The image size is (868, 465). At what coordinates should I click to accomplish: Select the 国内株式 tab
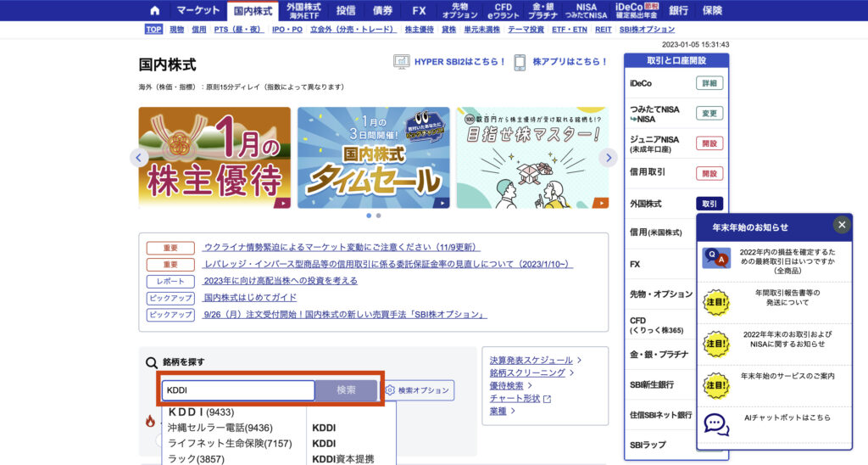pos(253,11)
